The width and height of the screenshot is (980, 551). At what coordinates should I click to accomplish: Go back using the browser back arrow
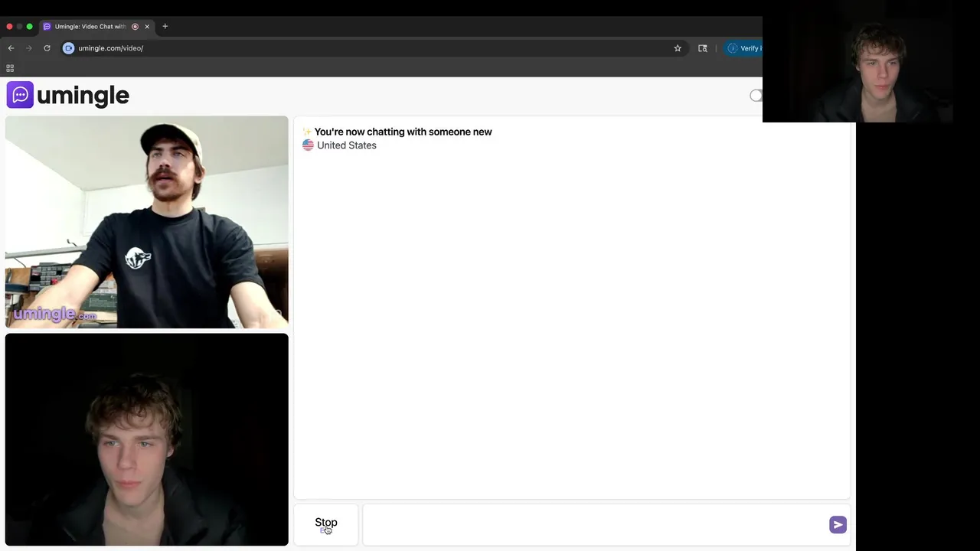pyautogui.click(x=11, y=48)
